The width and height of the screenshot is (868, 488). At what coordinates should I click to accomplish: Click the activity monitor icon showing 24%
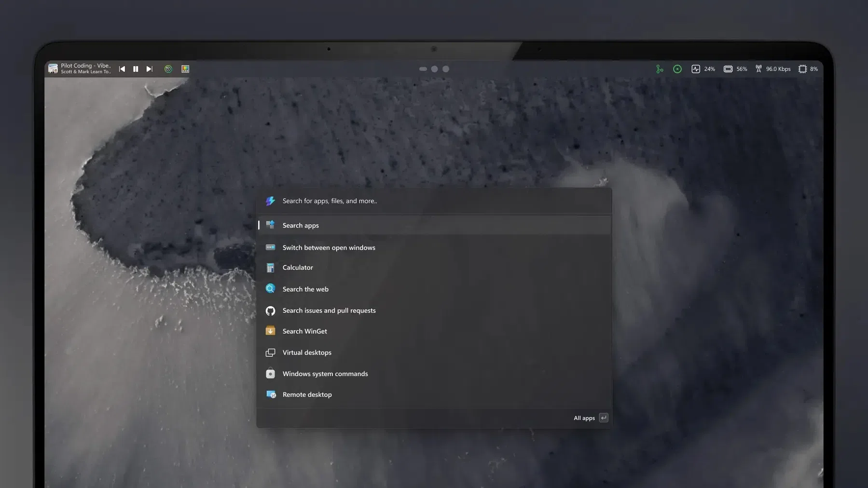(x=696, y=68)
